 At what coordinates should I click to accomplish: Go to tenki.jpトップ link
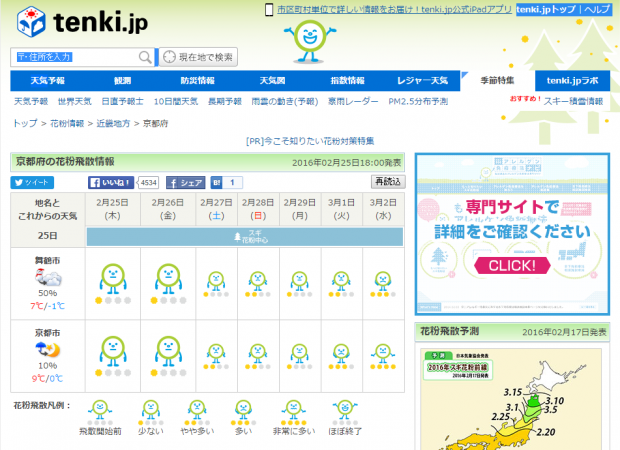(546, 9)
